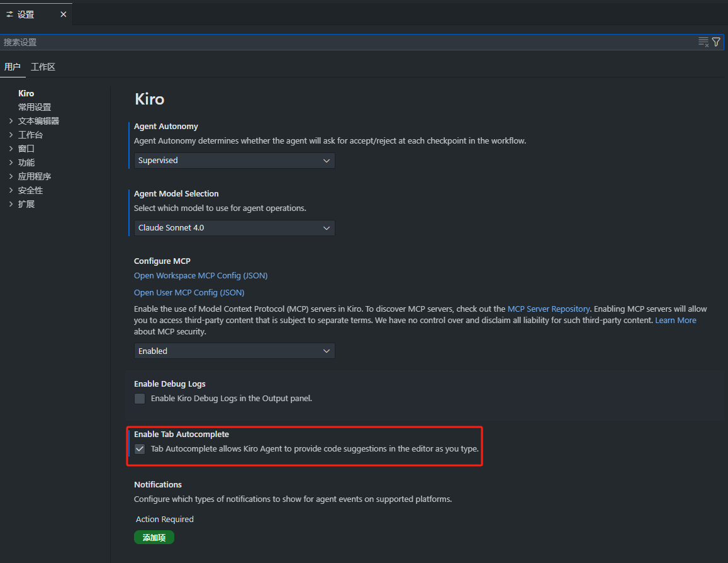
Task: Switch to the 工作区 tab
Action: tap(43, 67)
